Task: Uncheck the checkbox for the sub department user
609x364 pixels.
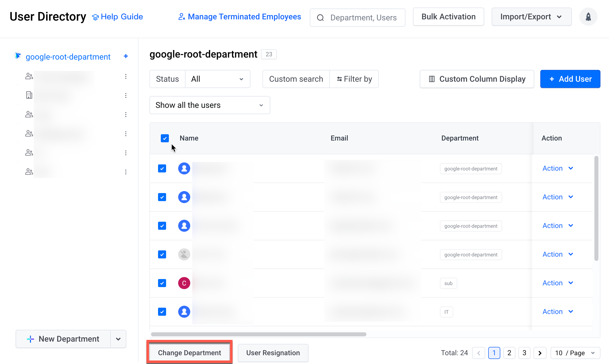Action: [x=162, y=283]
